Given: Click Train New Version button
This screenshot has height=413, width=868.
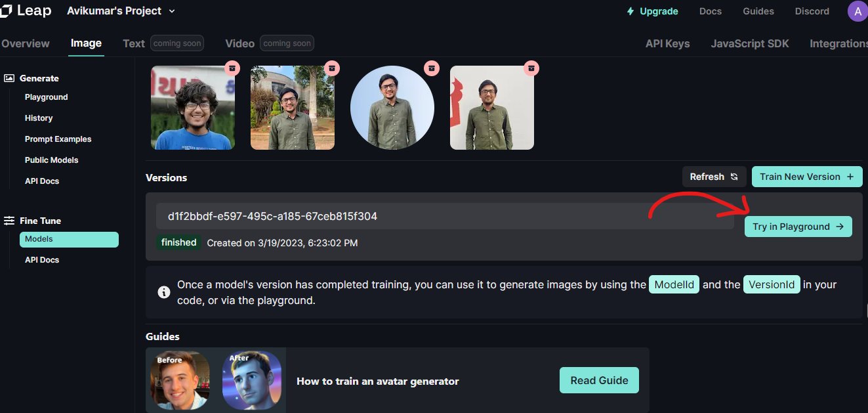Looking at the screenshot, I should tap(807, 177).
